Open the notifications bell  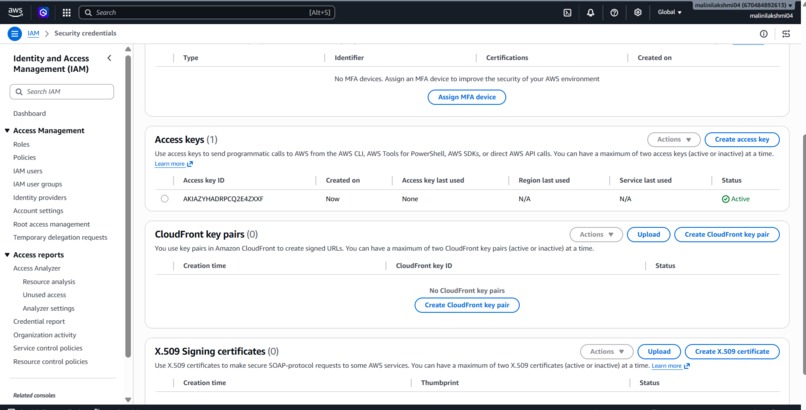coord(591,12)
